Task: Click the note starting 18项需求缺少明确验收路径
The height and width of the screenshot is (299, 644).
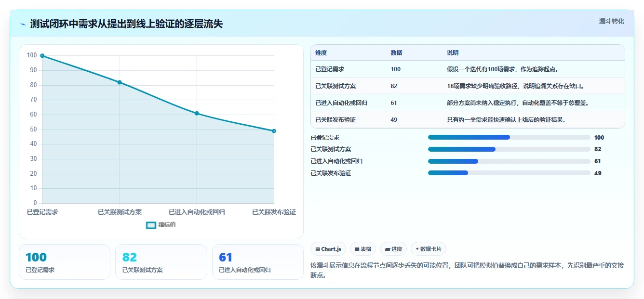Action: click(x=515, y=86)
